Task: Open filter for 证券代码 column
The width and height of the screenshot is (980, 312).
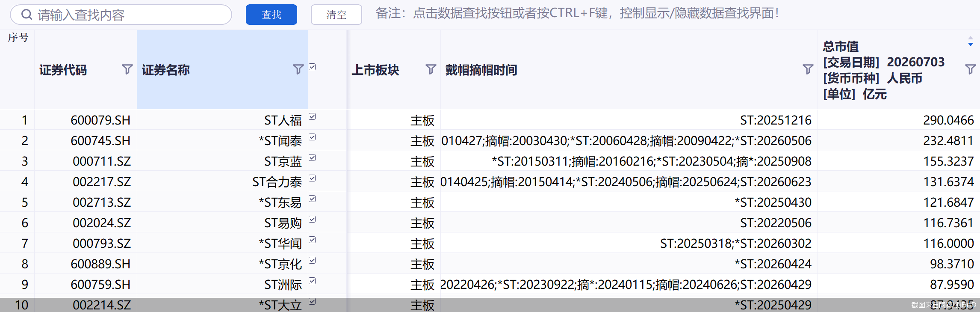Action: click(127, 69)
